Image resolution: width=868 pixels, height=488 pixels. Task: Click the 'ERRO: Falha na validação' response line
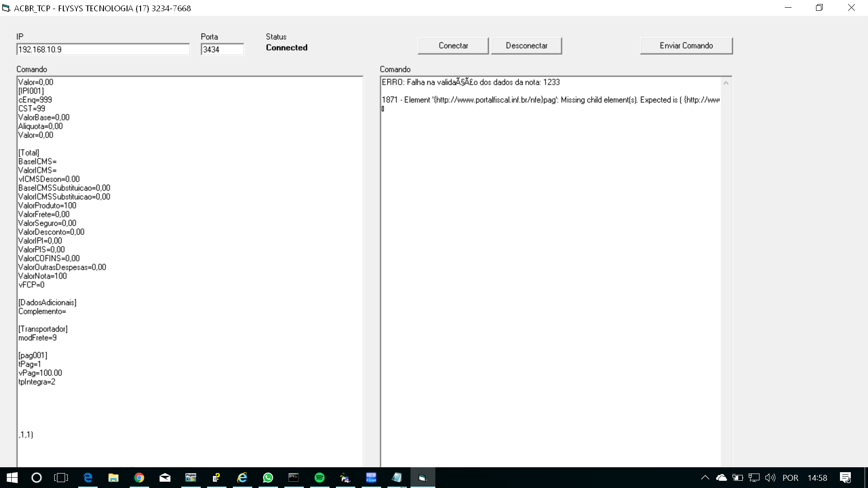(x=471, y=82)
